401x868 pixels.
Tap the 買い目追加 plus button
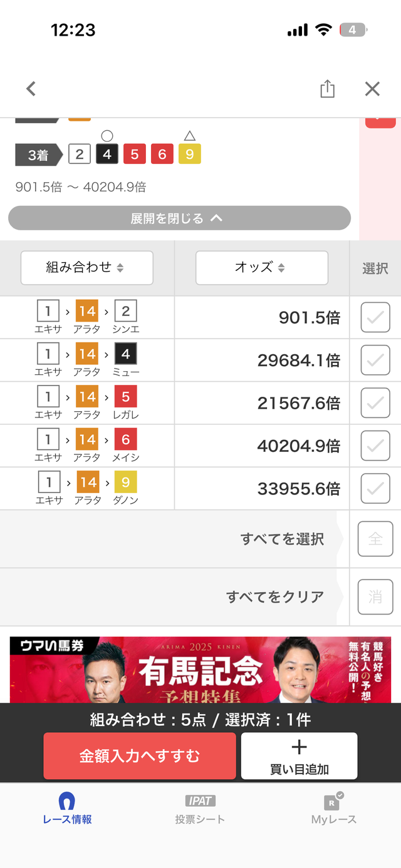point(299,756)
